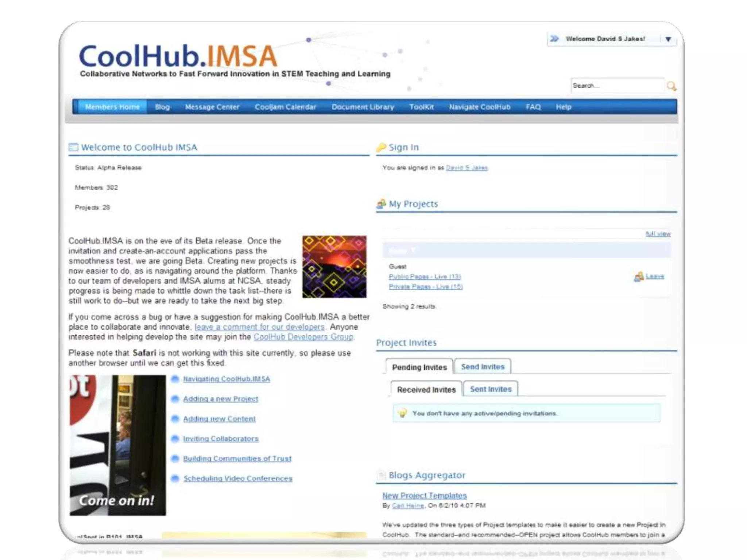Switch to the Send Invites tab

tap(482, 367)
